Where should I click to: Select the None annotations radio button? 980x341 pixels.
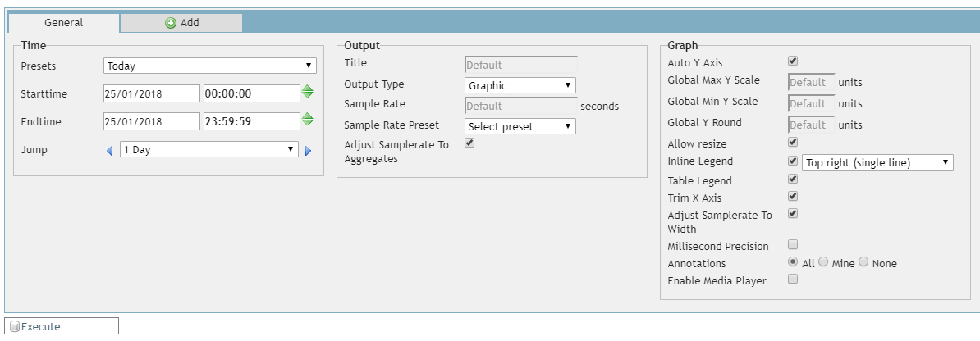click(863, 262)
